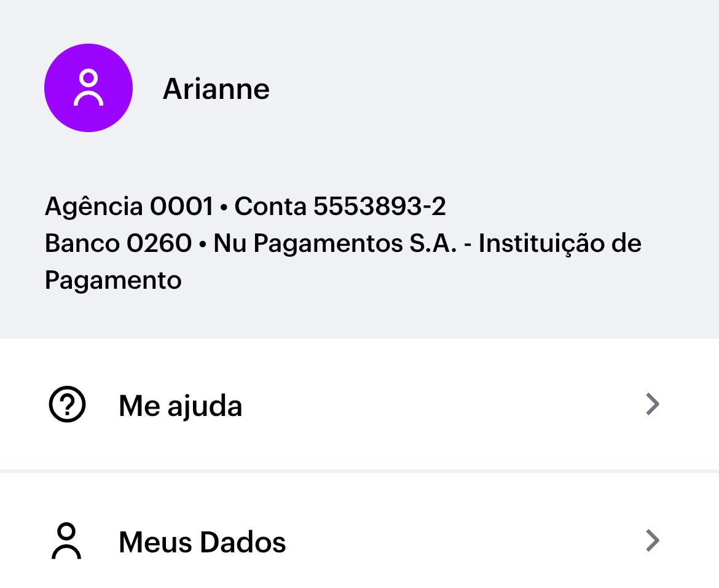Tap the Meus Dados label text
719x588 pixels.
coord(202,543)
